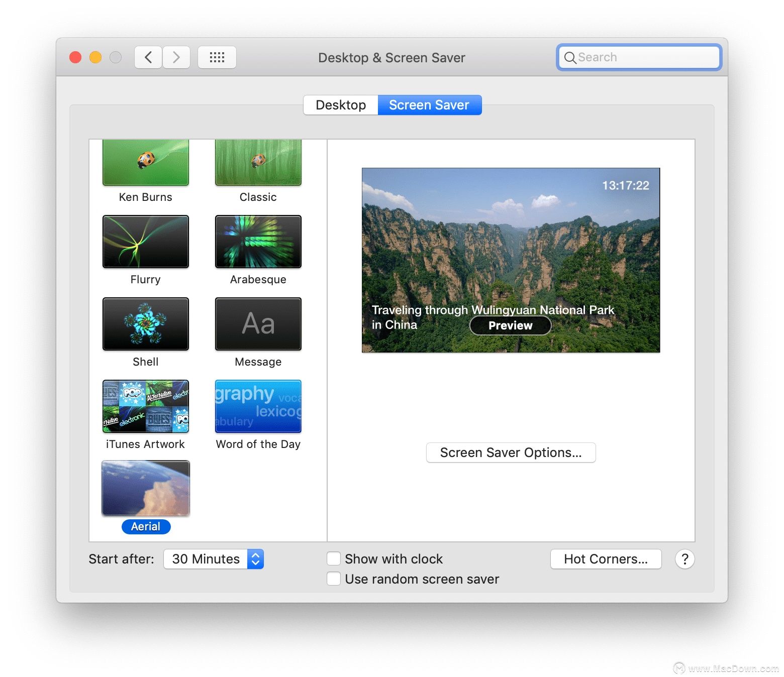Image resolution: width=784 pixels, height=677 pixels.
Task: Focus the Search input field
Action: (639, 57)
